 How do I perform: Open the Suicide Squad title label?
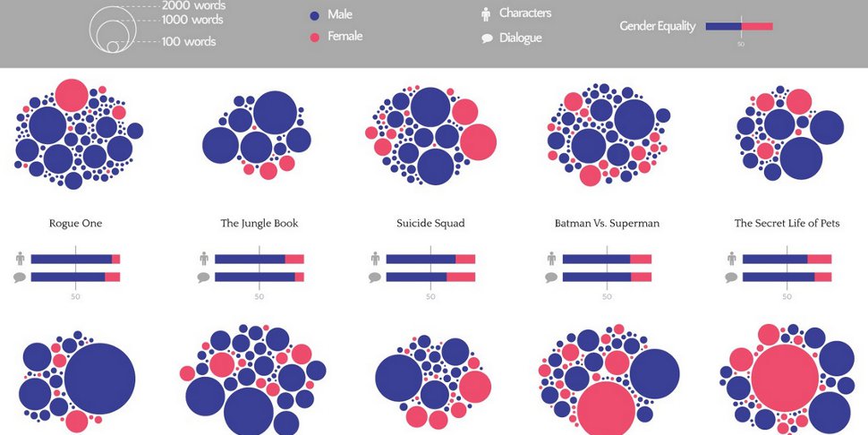point(430,224)
